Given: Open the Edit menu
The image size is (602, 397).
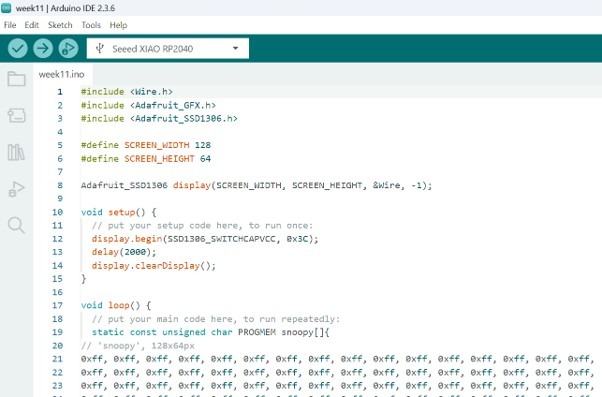Looking at the screenshot, I should pos(31,25).
